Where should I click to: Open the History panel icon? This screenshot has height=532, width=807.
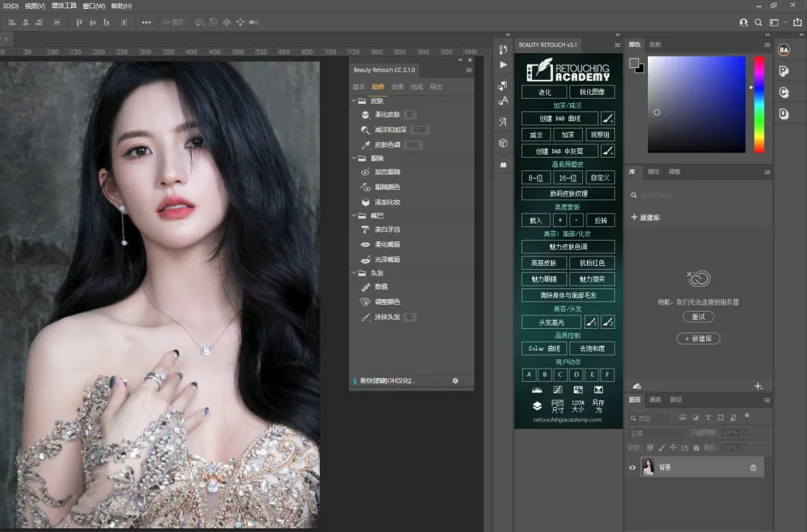click(x=503, y=49)
